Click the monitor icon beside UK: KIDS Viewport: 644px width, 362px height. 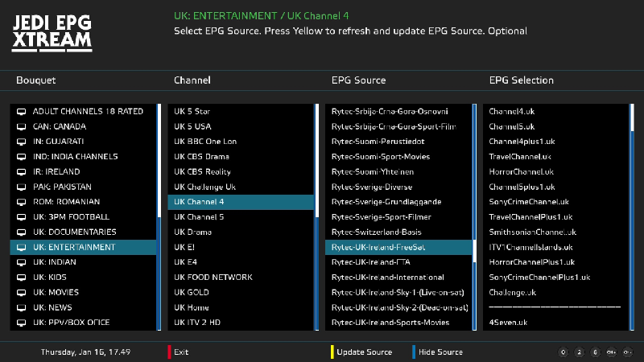point(22,278)
